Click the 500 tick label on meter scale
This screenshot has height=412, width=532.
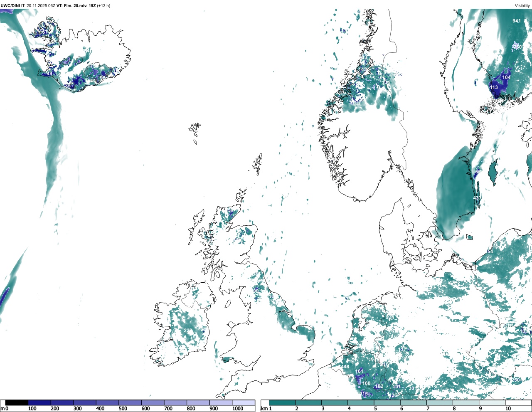coord(123,409)
